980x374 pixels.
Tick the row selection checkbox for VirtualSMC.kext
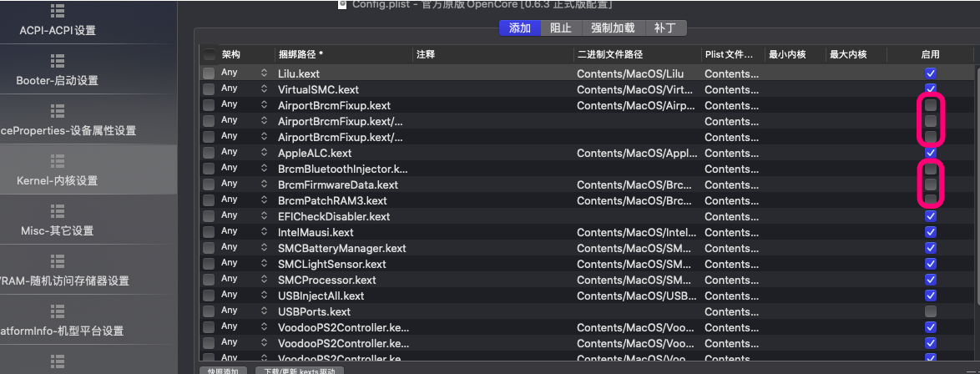tap(208, 89)
